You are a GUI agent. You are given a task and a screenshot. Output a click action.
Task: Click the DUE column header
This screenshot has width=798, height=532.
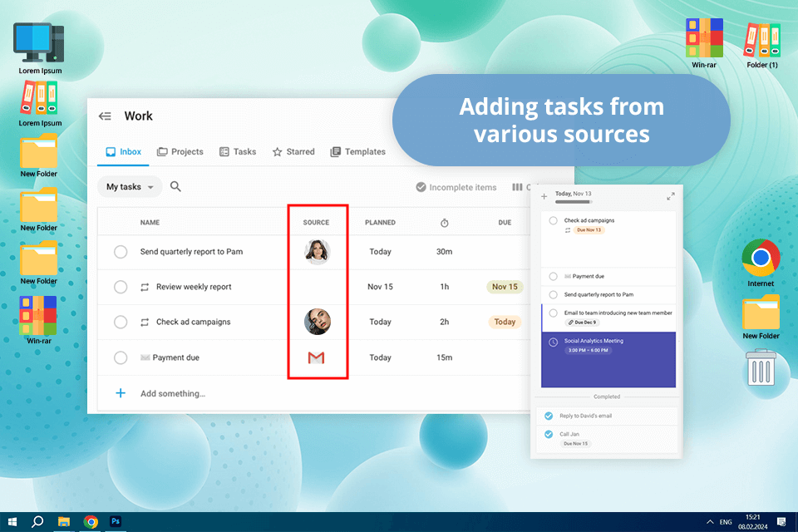(505, 223)
